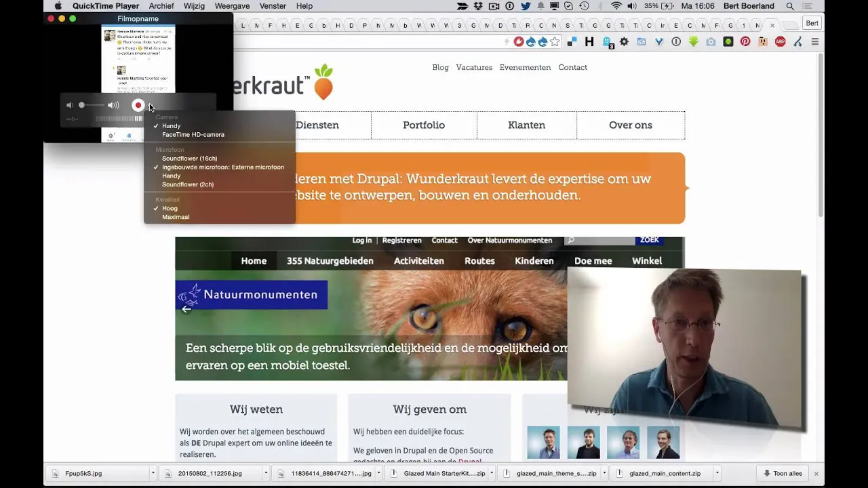Open recording options arrow beside the record button
Image resolution: width=868 pixels, height=488 pixels.
click(151, 106)
